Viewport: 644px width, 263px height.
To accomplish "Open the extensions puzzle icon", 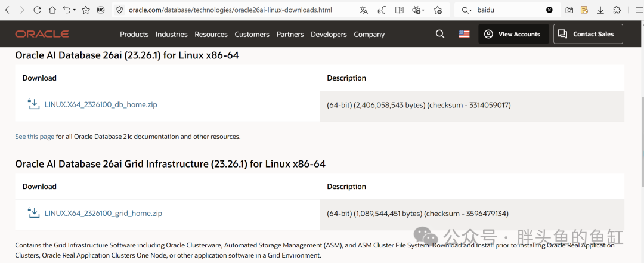I will pos(617,10).
